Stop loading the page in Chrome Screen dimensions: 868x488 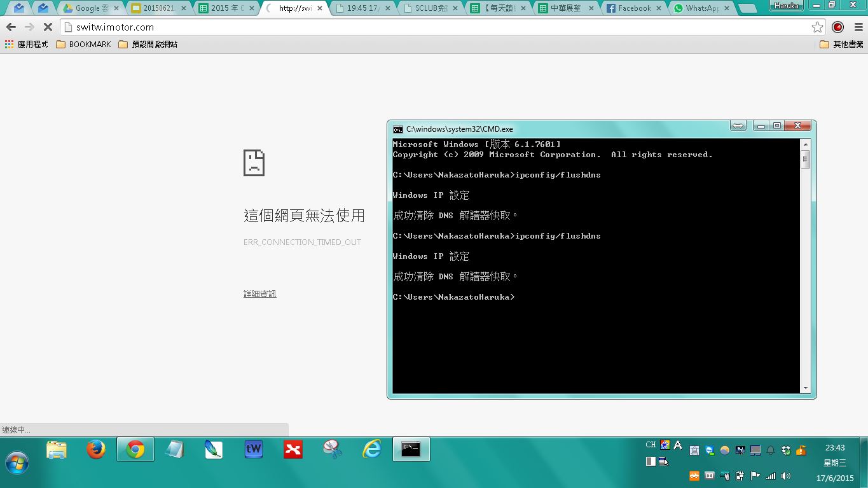[48, 27]
